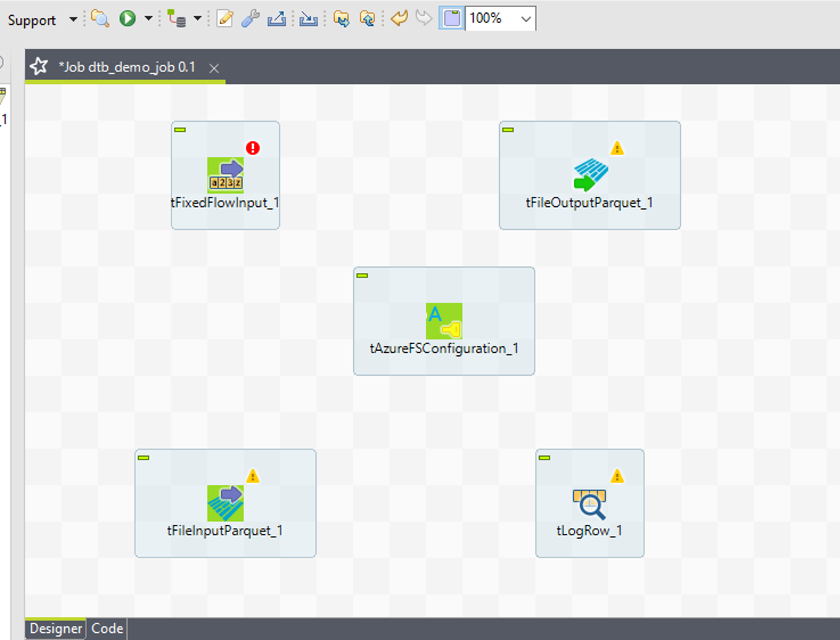
Task: Switch to the Code tab
Action: tap(107, 629)
